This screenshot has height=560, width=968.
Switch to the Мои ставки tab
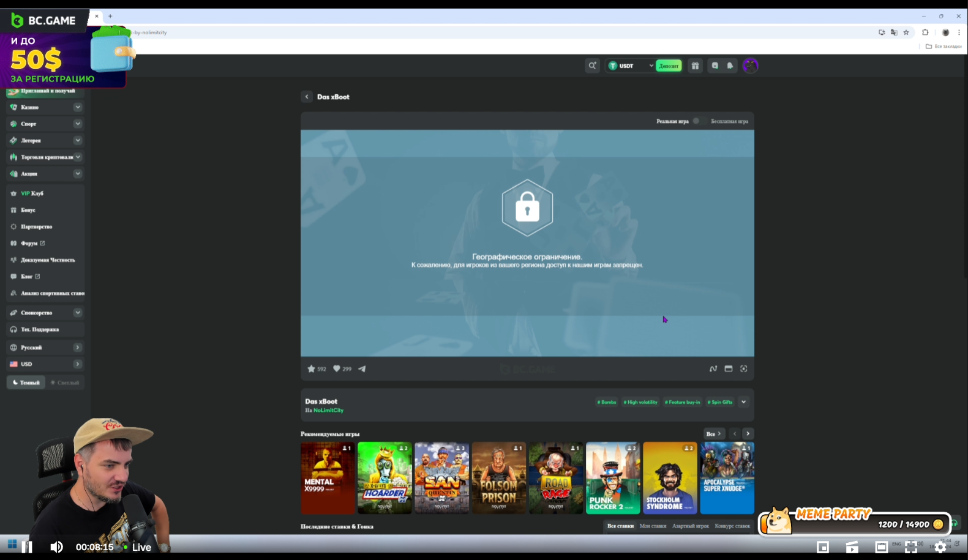pos(653,526)
